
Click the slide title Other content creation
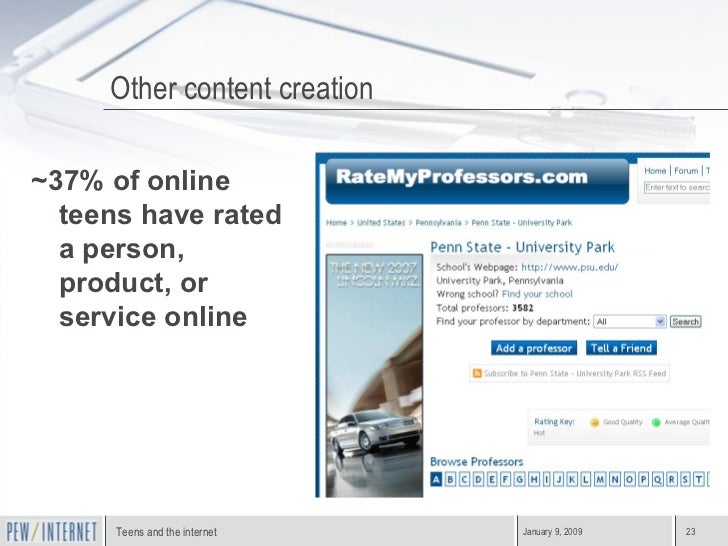click(x=241, y=88)
